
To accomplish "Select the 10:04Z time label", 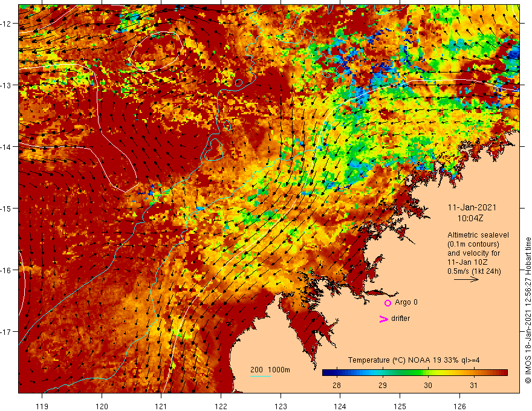I will (x=470, y=218).
